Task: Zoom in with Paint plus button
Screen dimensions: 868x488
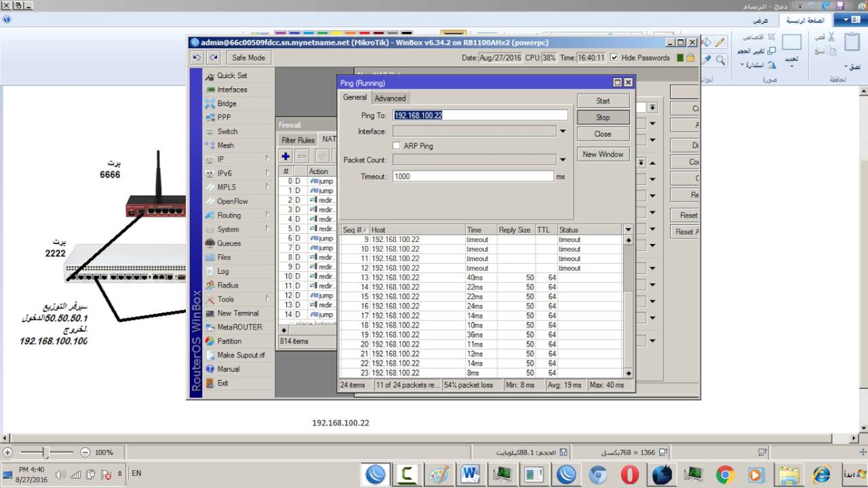Action: 7,452
